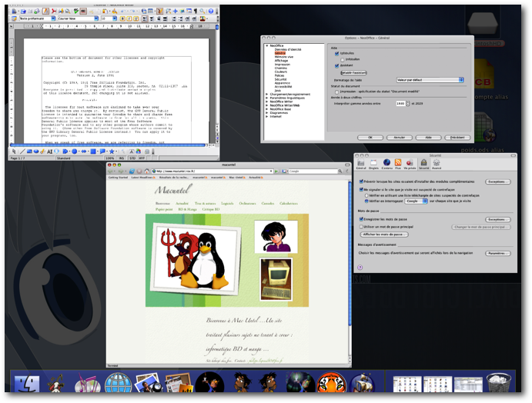The image size is (532, 403).
Task: Click Annuler button in Options dialog
Action: pos(400,137)
